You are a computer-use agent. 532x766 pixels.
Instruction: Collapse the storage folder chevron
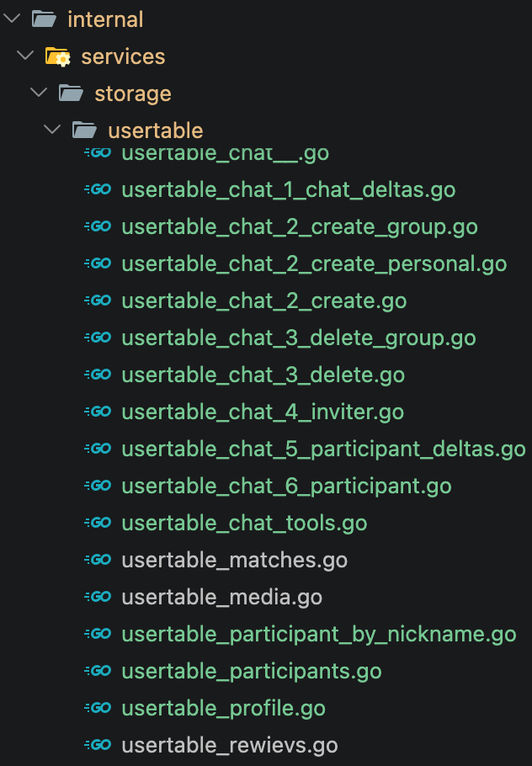pyautogui.click(x=40, y=93)
